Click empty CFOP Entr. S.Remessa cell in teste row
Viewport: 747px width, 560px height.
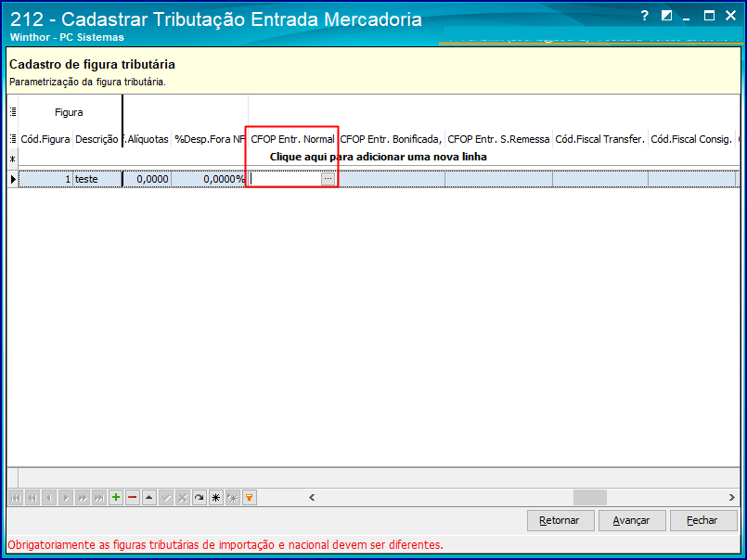pos(498,179)
